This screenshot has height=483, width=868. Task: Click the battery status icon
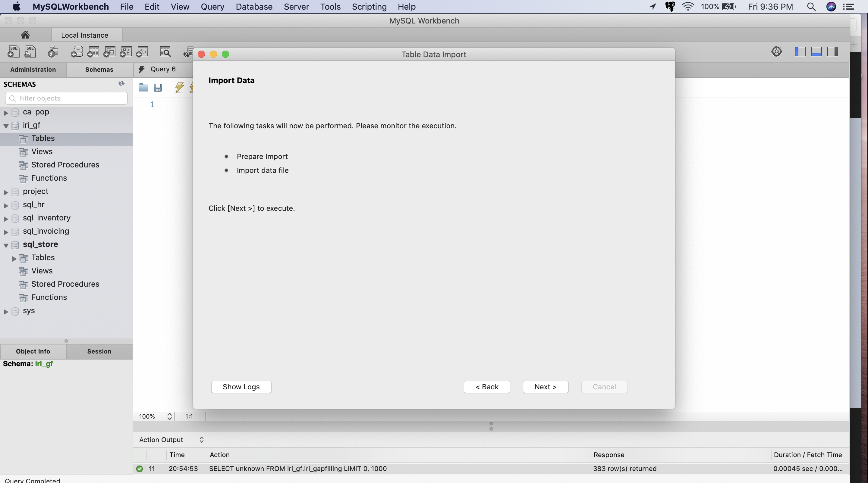728,7
